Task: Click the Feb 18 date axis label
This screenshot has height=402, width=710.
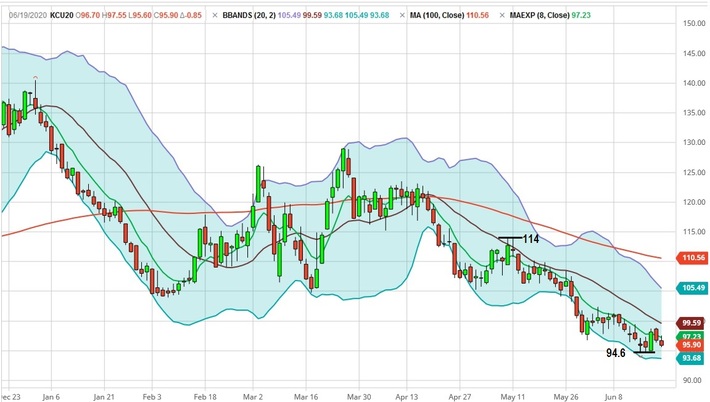Action: 205,397
